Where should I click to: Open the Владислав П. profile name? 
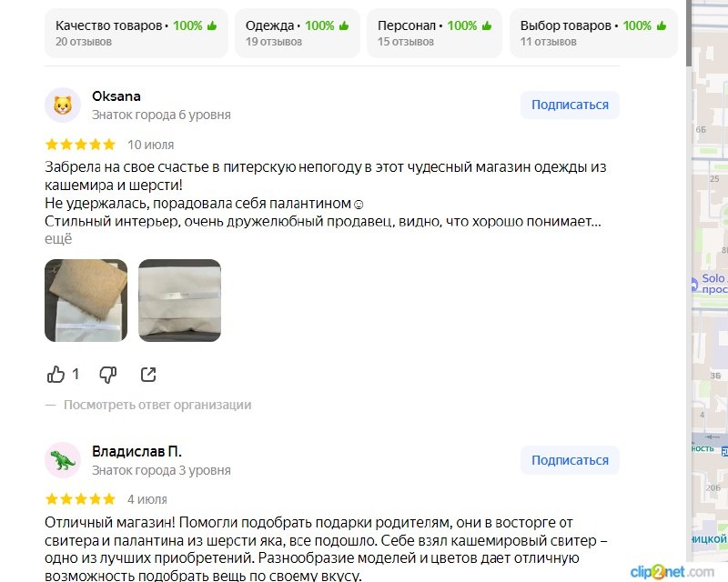[136, 451]
